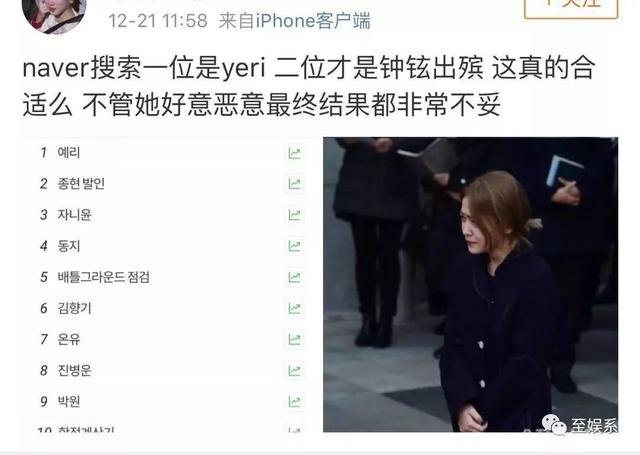Tap the trend chart icon beside 종현 발인
The height and width of the screenshot is (455, 640).
[294, 184]
